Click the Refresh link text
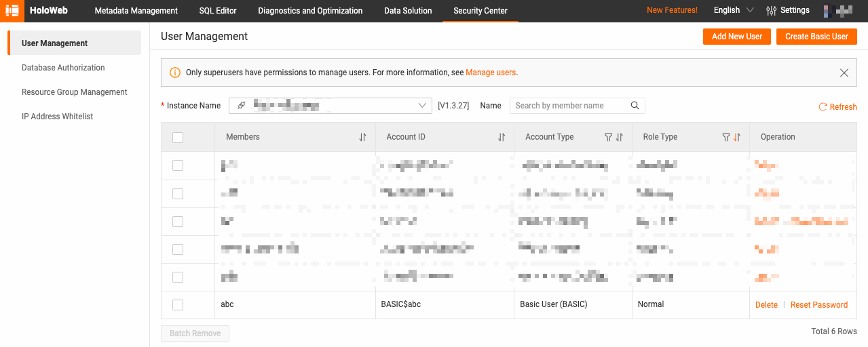This screenshot has width=868, height=347. coord(844,107)
